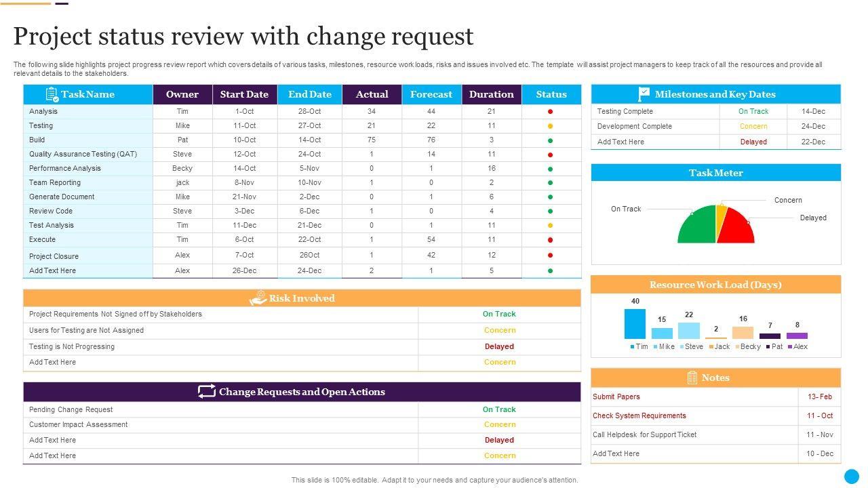Click Call Helpdesk for Support Ticket note

click(x=645, y=434)
